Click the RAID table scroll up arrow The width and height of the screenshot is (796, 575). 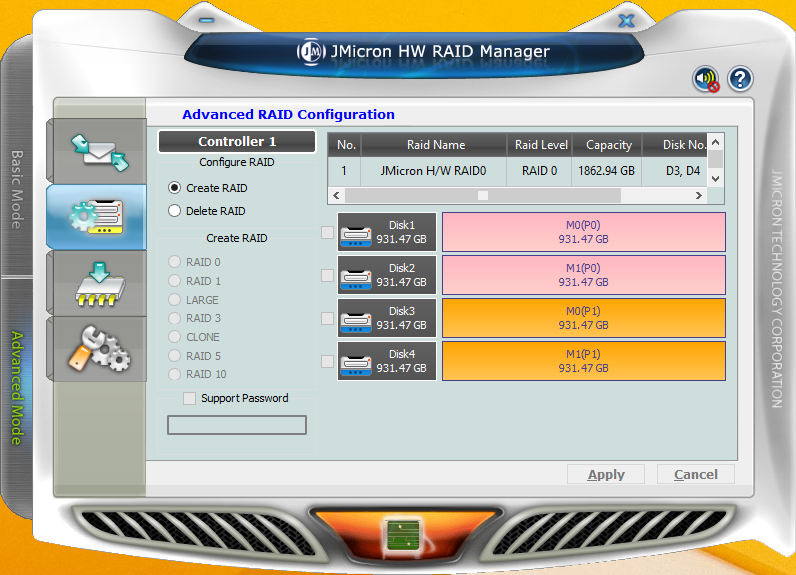716,142
